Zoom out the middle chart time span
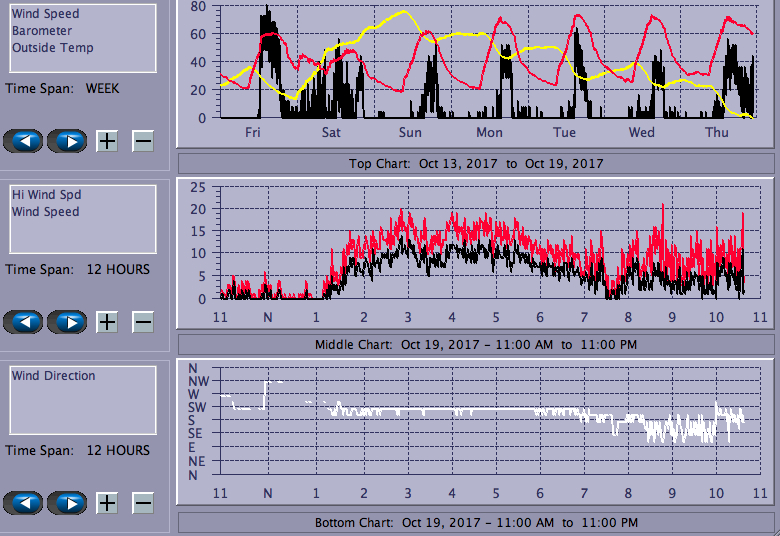780x536 pixels. pyautogui.click(x=143, y=322)
